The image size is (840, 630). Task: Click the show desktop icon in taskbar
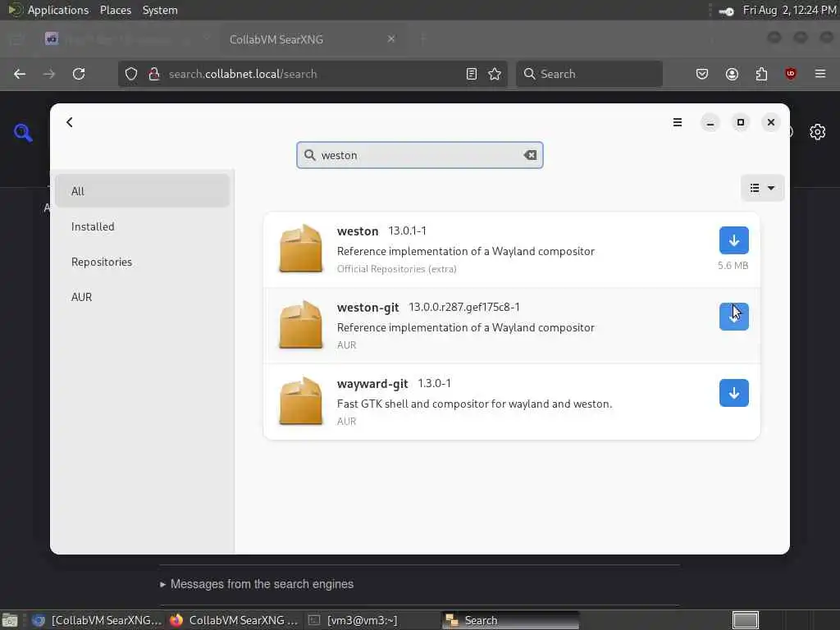[10, 620]
